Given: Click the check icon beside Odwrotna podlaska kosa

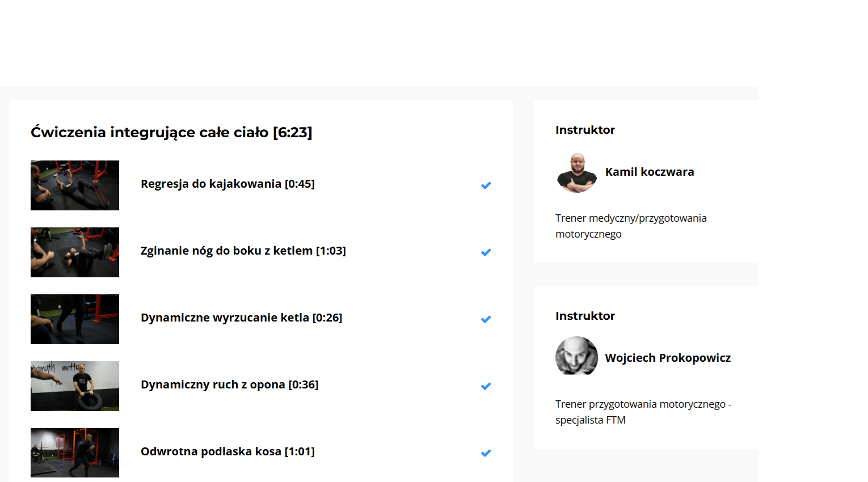Looking at the screenshot, I should click(486, 453).
